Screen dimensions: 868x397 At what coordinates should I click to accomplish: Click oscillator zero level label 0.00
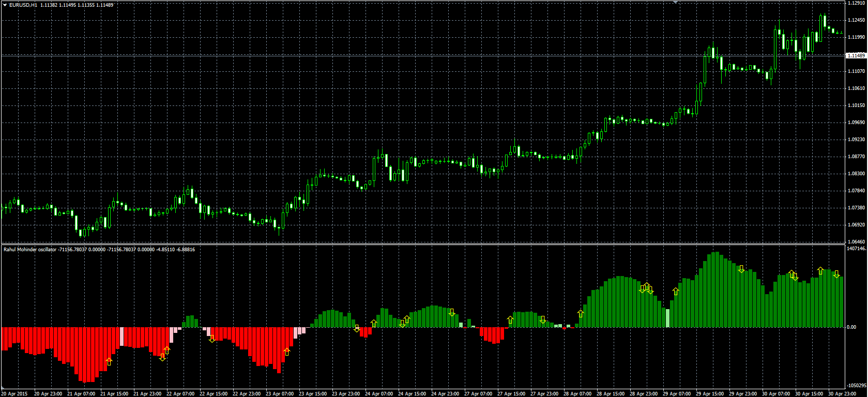(x=851, y=327)
